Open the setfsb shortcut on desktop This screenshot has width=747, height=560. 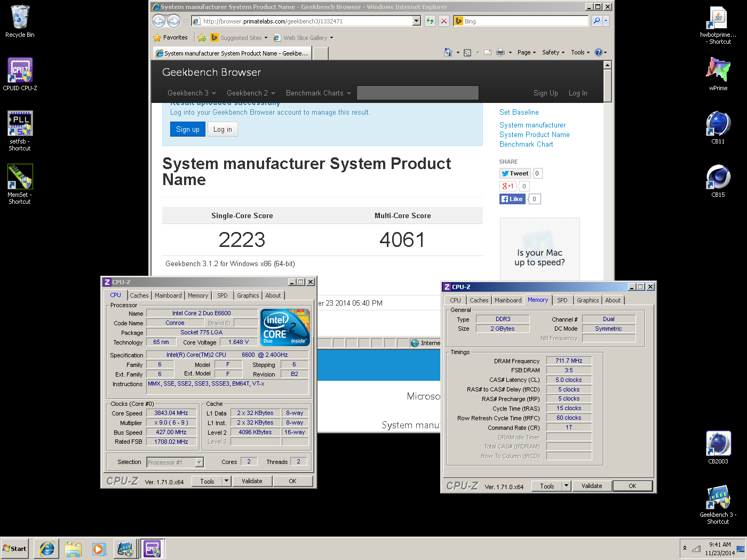tap(20, 131)
